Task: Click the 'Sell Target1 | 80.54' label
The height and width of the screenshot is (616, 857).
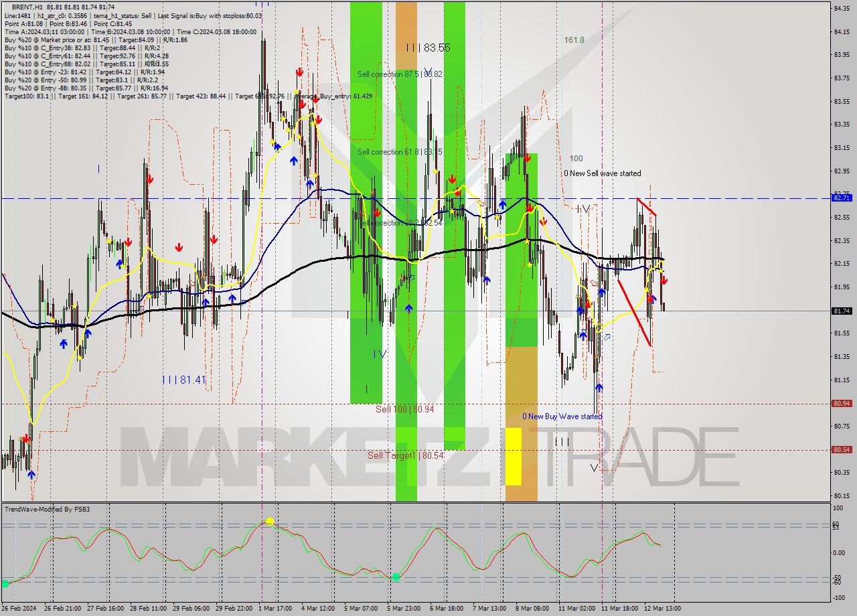Action: coord(405,456)
